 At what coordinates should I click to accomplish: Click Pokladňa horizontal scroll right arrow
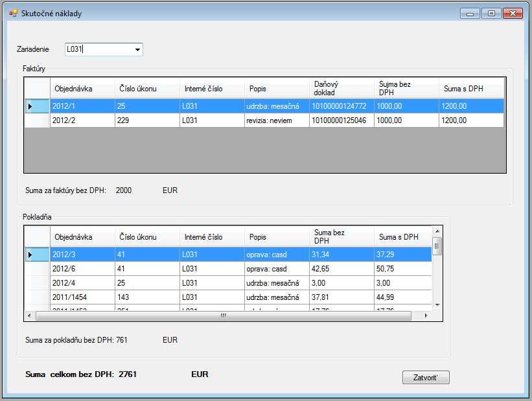pos(426,316)
